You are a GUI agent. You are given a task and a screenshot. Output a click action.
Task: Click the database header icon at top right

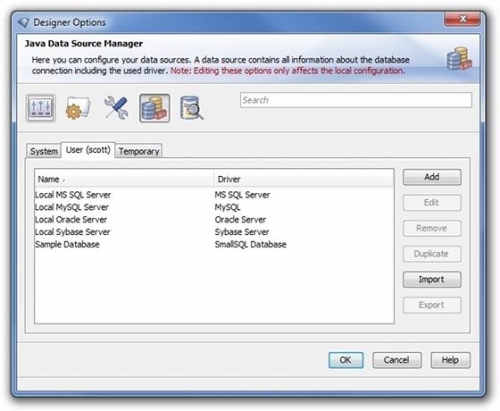click(459, 59)
